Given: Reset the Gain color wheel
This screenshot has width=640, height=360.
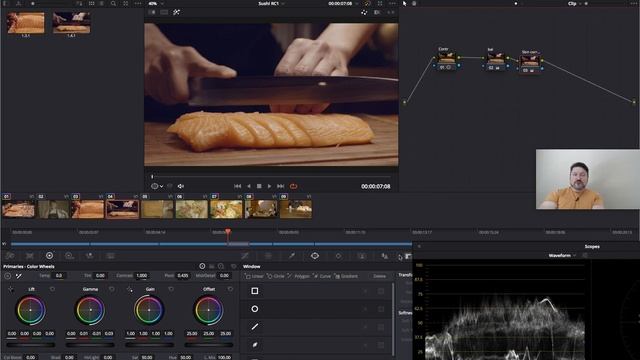Looking at the screenshot, I should pyautogui.click(x=171, y=289).
